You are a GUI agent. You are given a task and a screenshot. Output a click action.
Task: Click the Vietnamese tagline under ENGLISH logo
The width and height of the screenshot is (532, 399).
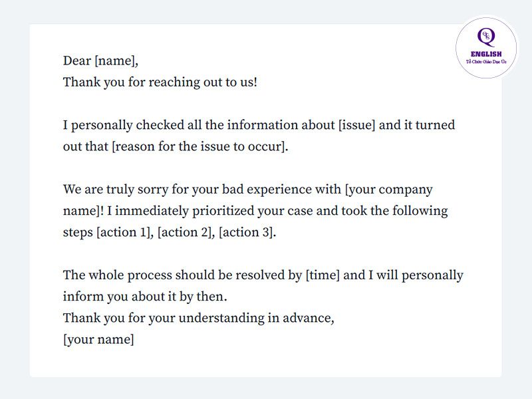pos(486,62)
